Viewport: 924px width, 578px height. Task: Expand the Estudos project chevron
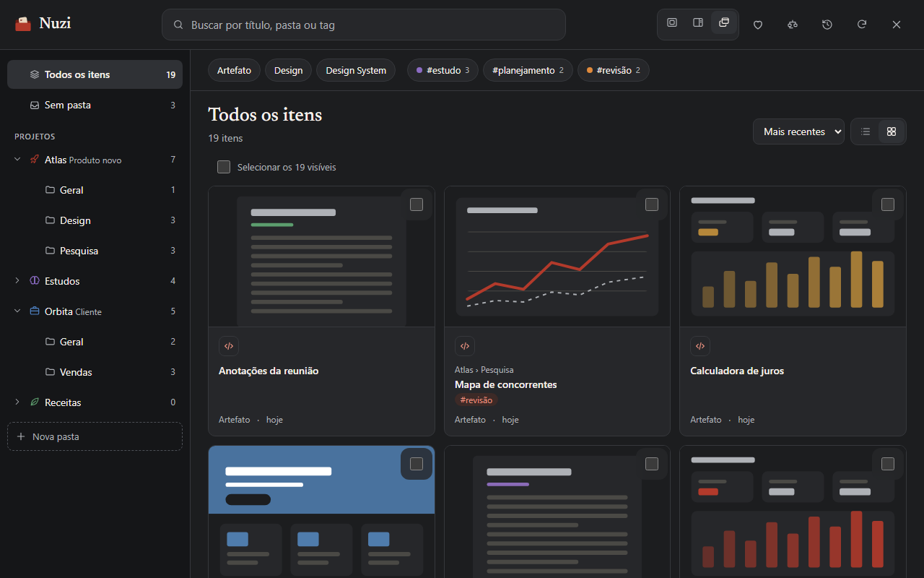[x=17, y=281]
